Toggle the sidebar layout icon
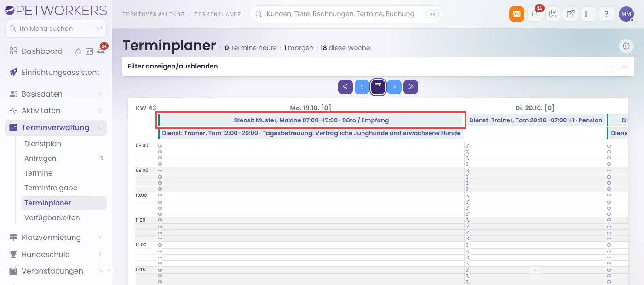Viewport: 644px width, 285px height. 588,14
